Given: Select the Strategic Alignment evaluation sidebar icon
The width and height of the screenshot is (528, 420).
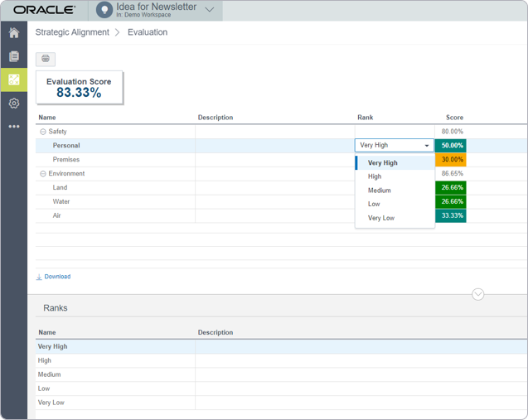Looking at the screenshot, I should 14,80.
